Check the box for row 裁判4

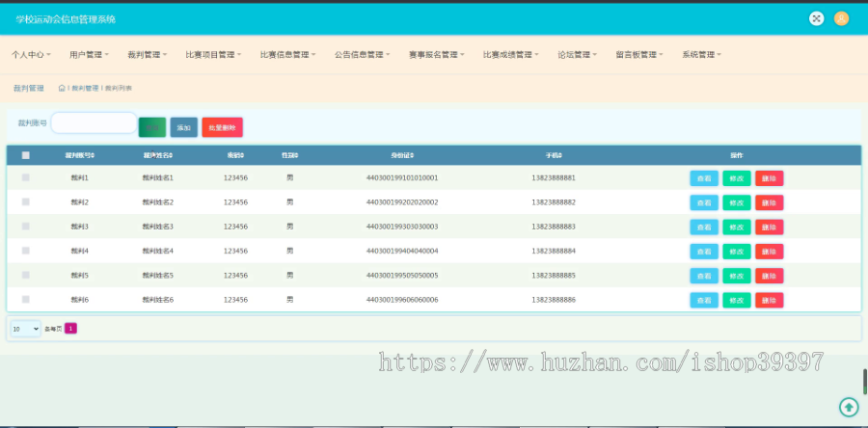click(x=25, y=251)
